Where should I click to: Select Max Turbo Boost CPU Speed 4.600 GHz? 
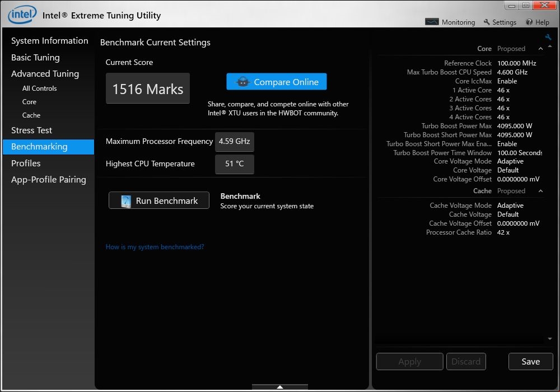pyautogui.click(x=512, y=72)
